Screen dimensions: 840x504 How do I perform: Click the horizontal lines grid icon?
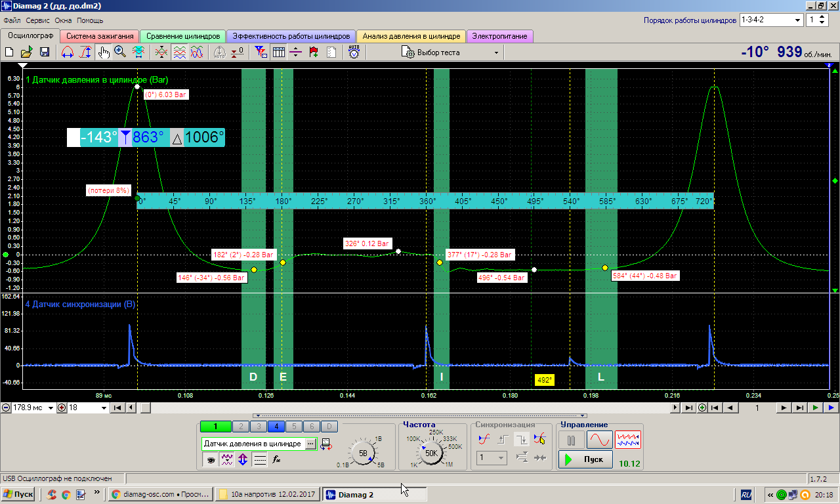[260, 459]
